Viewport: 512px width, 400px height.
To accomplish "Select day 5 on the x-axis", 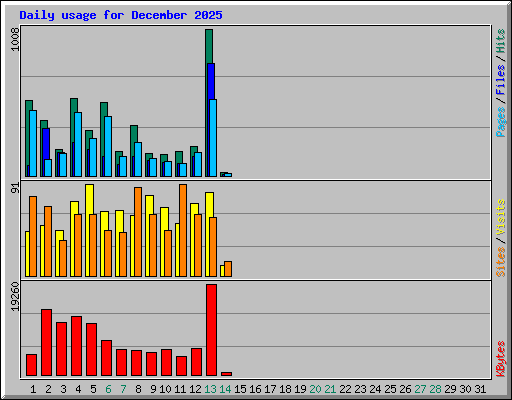I will [x=93, y=389].
